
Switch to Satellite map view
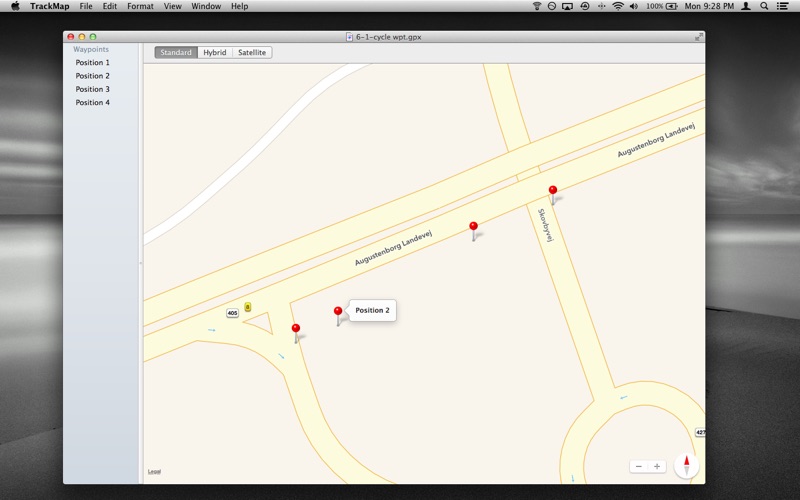point(252,53)
